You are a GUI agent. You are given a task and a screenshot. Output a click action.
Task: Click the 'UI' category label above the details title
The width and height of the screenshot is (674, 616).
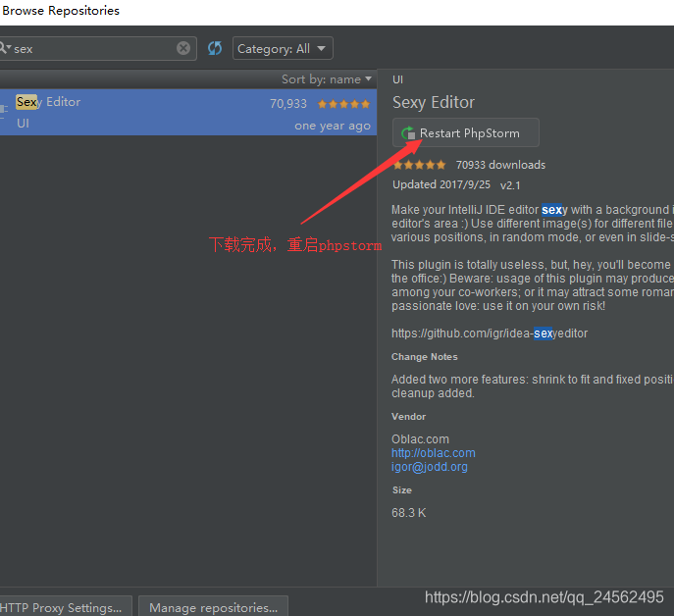(398, 79)
